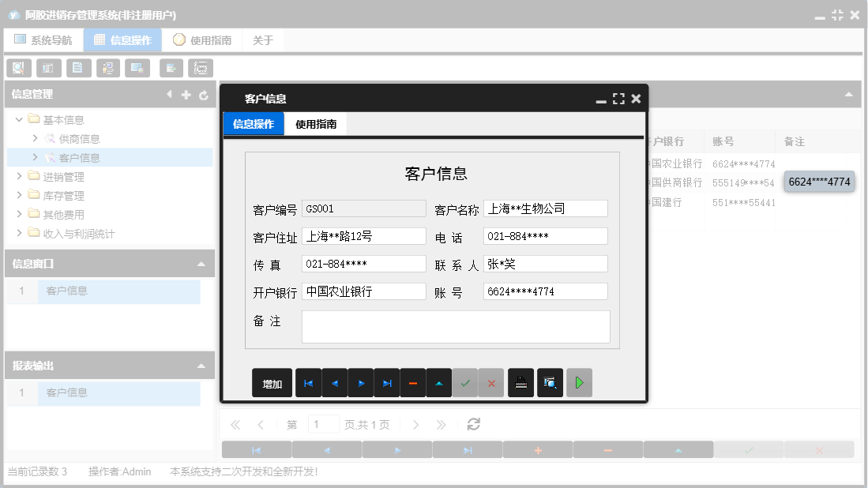868x488 pixels.
Task: Select the user management icon on the toolbar
Action: pyautogui.click(x=108, y=68)
